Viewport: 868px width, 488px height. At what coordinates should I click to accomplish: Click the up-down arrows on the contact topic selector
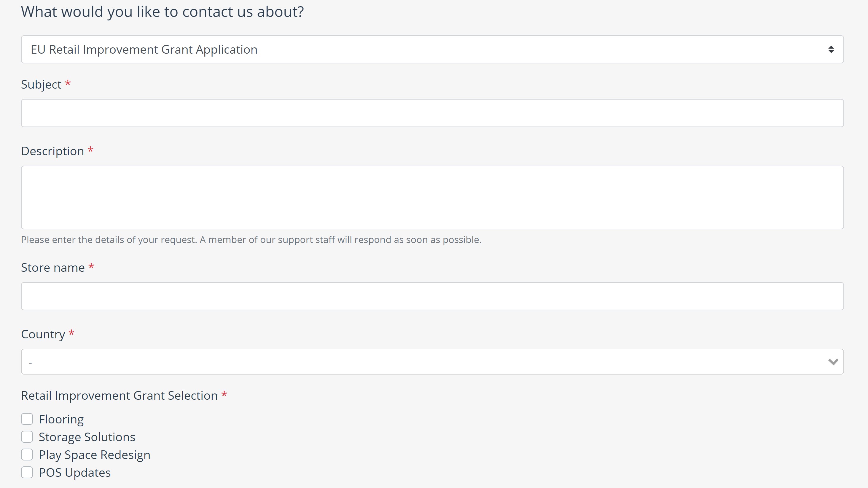coord(831,49)
